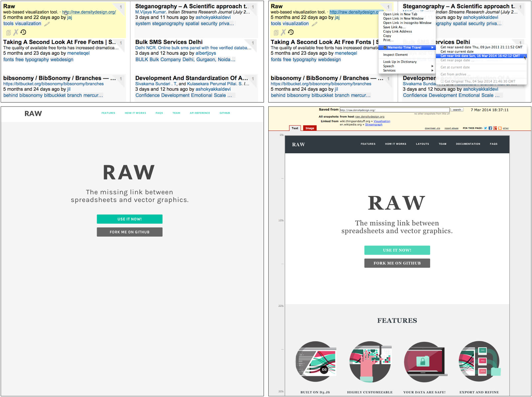Select Copy Link Address from the context menu
The image size is (532, 397).
click(397, 32)
